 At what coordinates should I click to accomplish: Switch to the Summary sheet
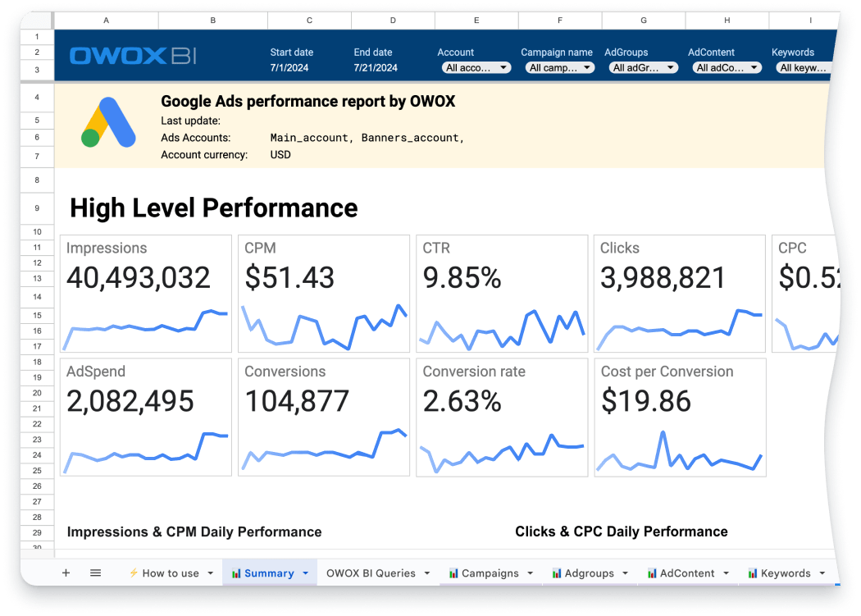pos(269,573)
